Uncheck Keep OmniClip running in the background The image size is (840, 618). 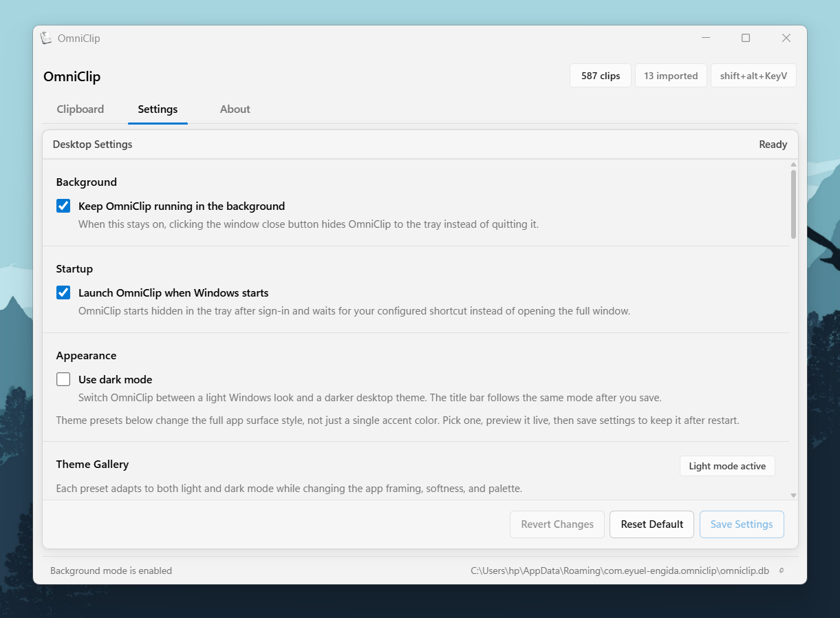click(x=63, y=206)
